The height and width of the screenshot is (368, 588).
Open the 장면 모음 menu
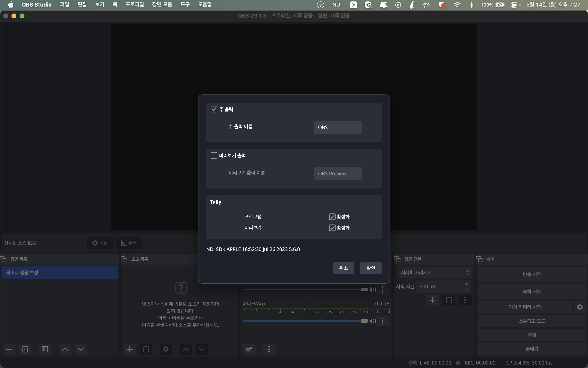tap(162, 5)
